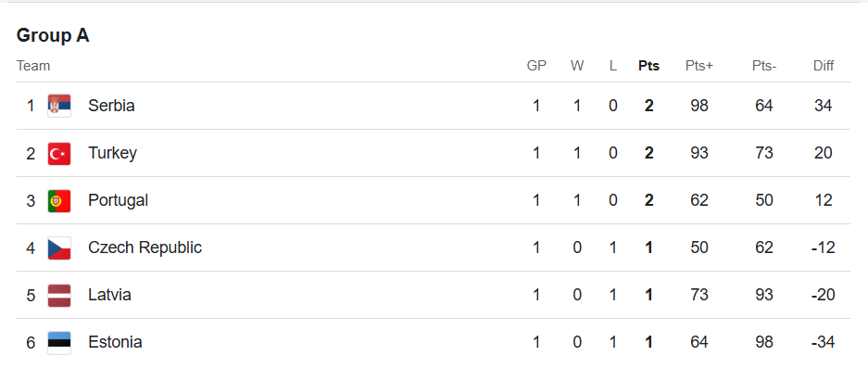Click the Portugal flag icon
This screenshot has height=381, width=868.
click(59, 200)
